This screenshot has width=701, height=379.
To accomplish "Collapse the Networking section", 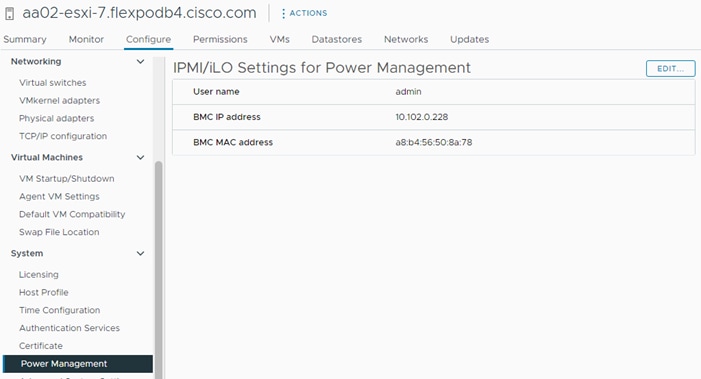I will point(140,62).
